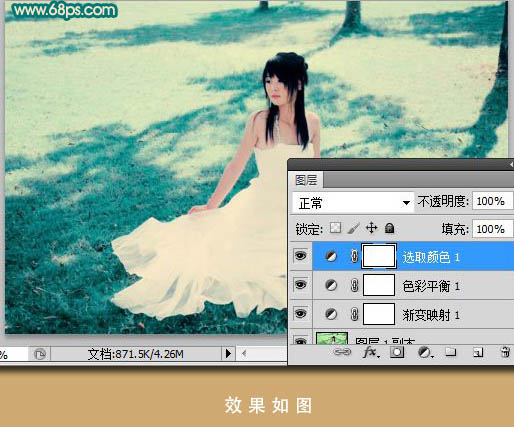Open the status bar info arrow menu

point(228,353)
